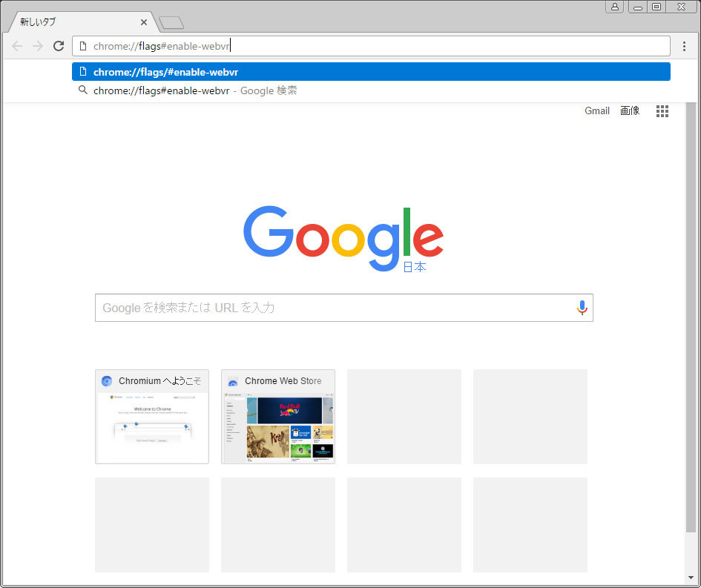Screen dimensions: 701x588
Task: Open the Gmail link
Action: tap(597, 110)
